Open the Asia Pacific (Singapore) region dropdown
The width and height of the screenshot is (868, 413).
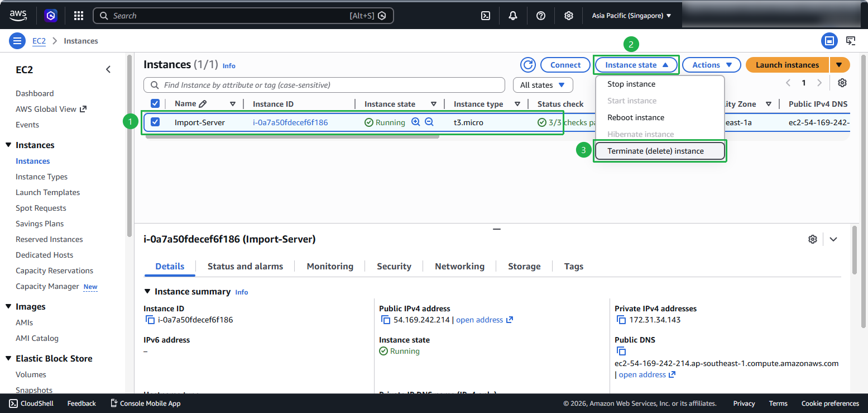[x=631, y=16]
